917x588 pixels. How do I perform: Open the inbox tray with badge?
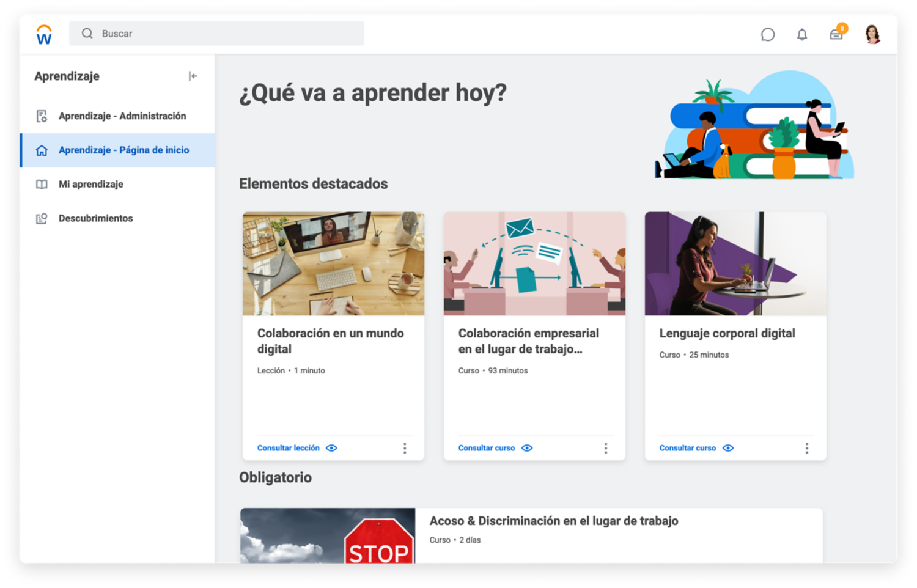(x=838, y=33)
